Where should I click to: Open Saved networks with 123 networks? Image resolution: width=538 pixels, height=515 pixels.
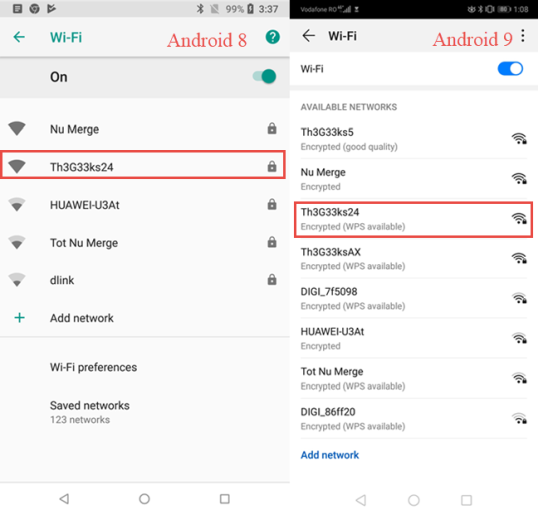tap(90, 412)
